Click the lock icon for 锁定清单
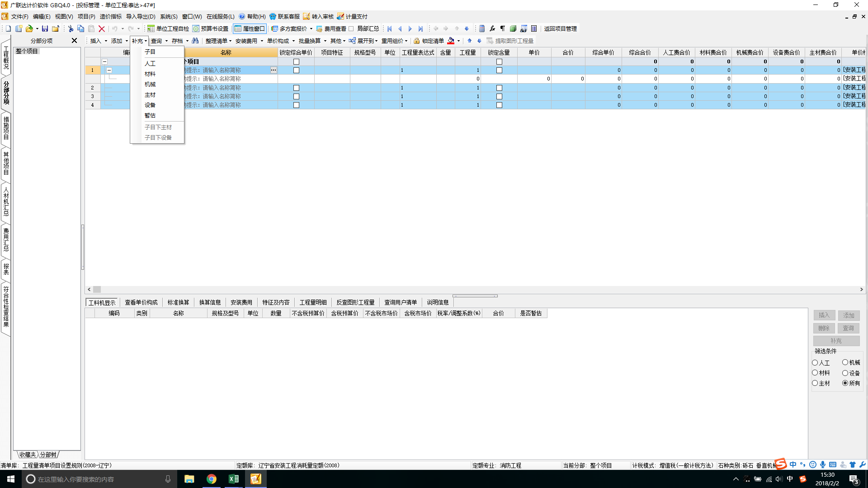The width and height of the screenshot is (868, 488). coord(417,41)
